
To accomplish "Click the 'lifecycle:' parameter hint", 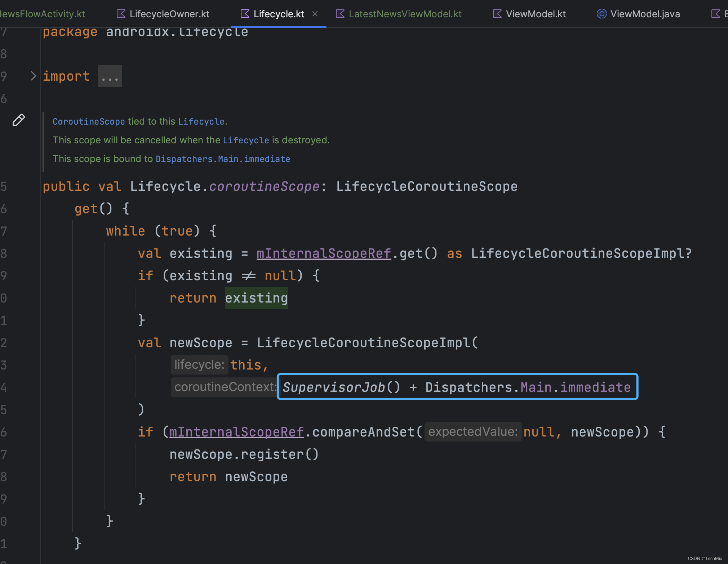I will [x=199, y=365].
